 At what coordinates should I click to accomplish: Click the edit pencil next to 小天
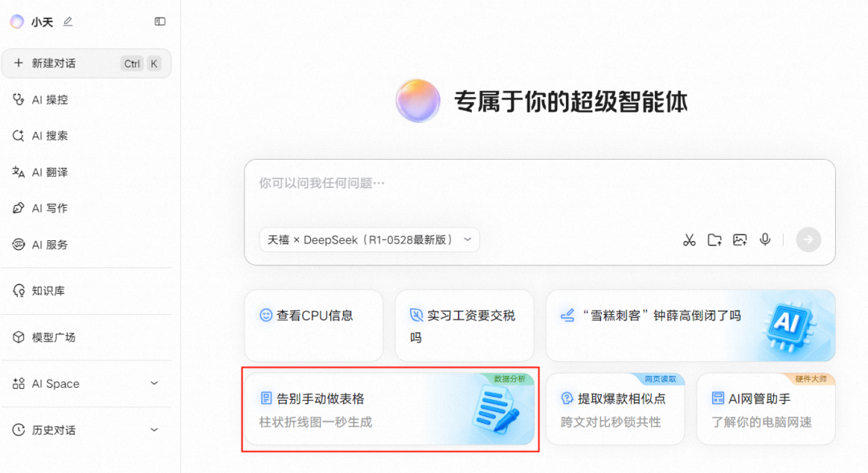65,22
